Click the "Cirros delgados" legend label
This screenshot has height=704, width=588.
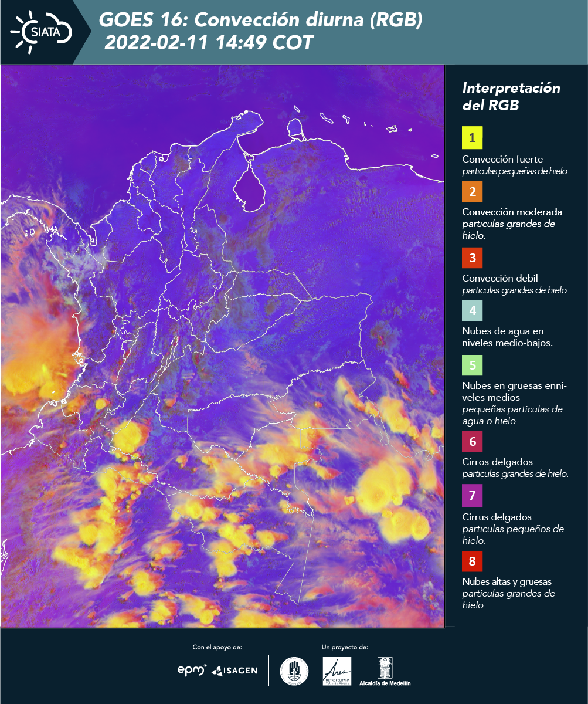(x=497, y=462)
